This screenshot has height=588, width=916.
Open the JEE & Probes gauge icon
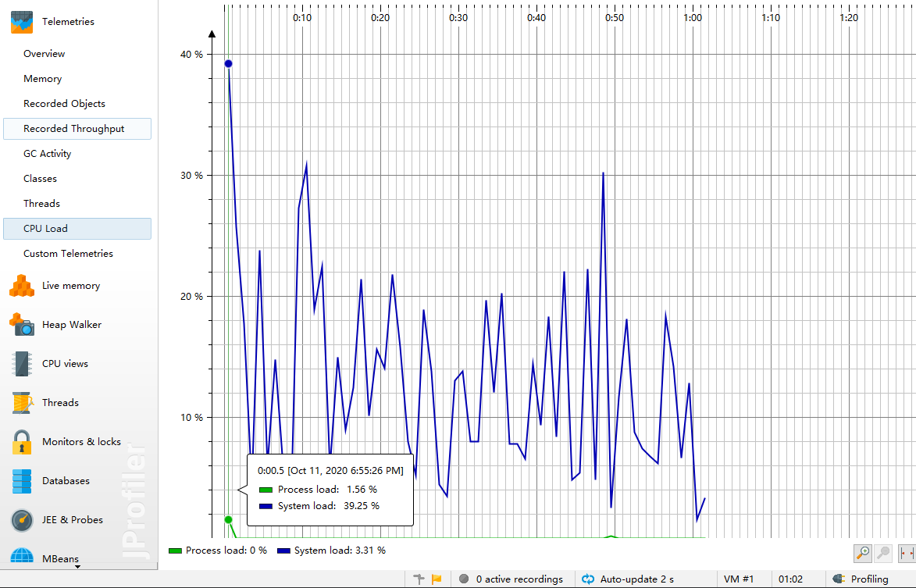22,520
